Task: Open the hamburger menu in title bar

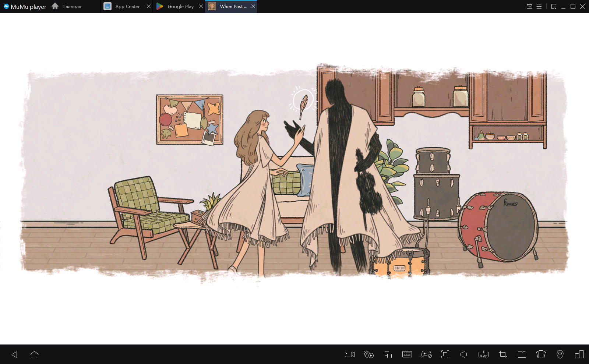Action: [x=539, y=7]
